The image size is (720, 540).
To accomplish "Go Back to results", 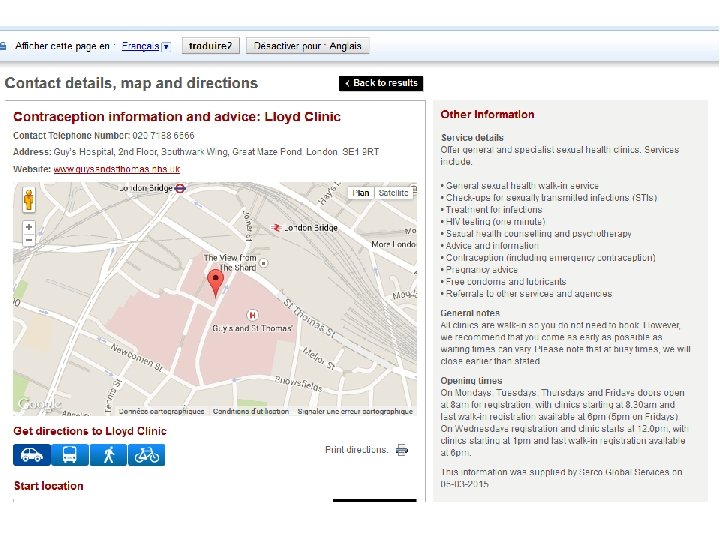I will [x=381, y=83].
